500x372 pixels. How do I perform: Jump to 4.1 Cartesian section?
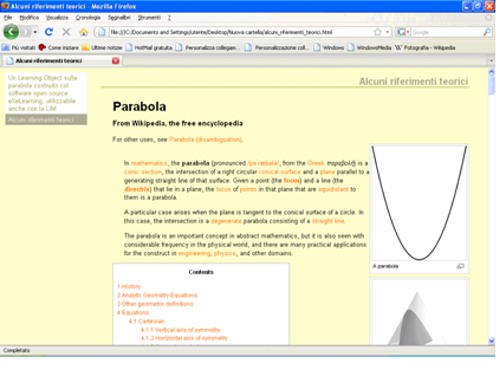click(x=146, y=321)
